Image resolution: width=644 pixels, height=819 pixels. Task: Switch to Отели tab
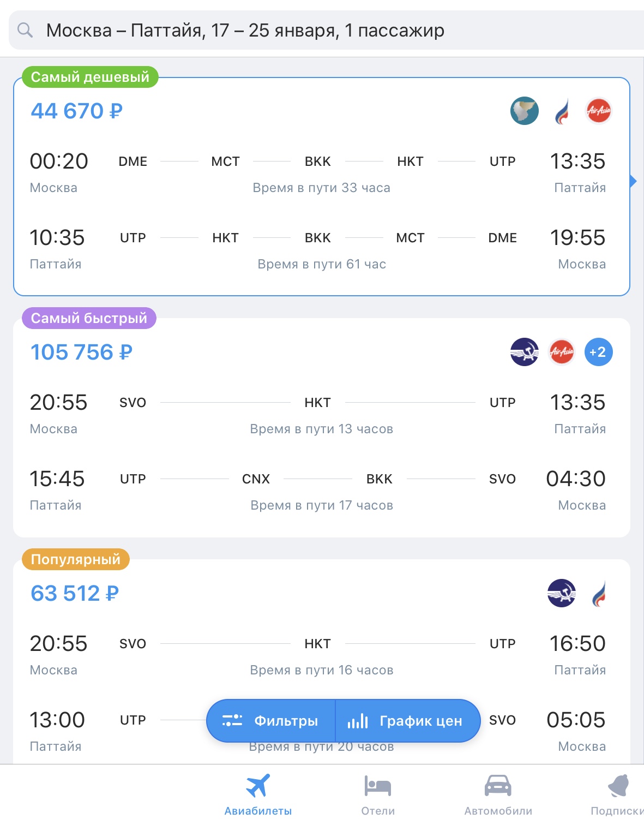click(x=378, y=794)
